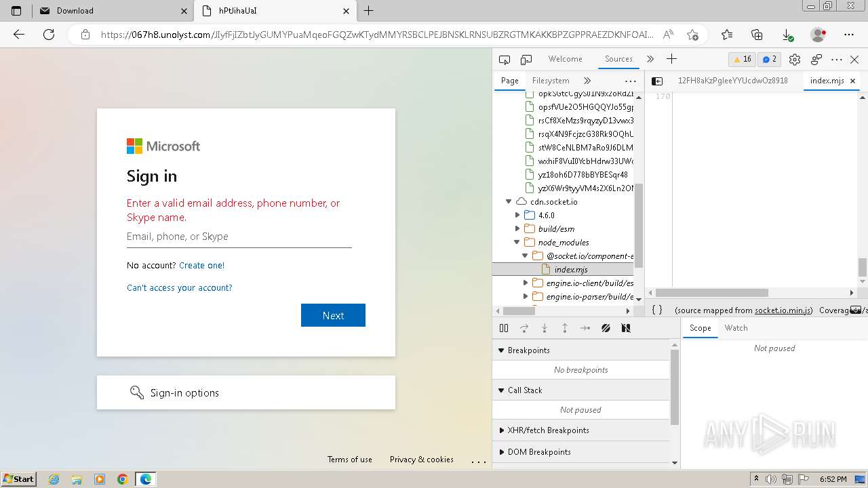Toggle the file navigator sidebar icon
This screenshot has width=868, height=488.
coord(657,81)
